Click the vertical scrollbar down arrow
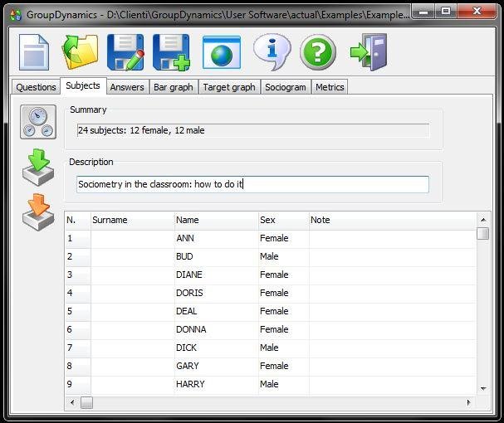504x423 pixels. pyautogui.click(x=483, y=389)
